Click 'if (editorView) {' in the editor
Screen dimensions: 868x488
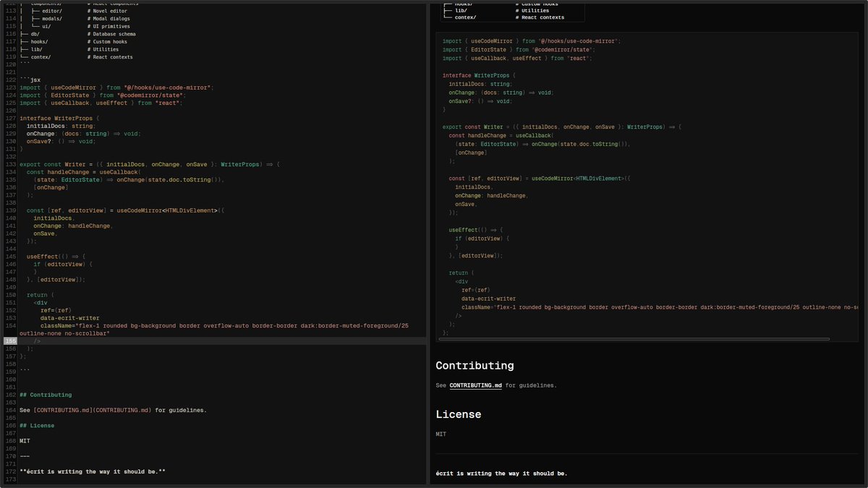pyautogui.click(x=63, y=265)
